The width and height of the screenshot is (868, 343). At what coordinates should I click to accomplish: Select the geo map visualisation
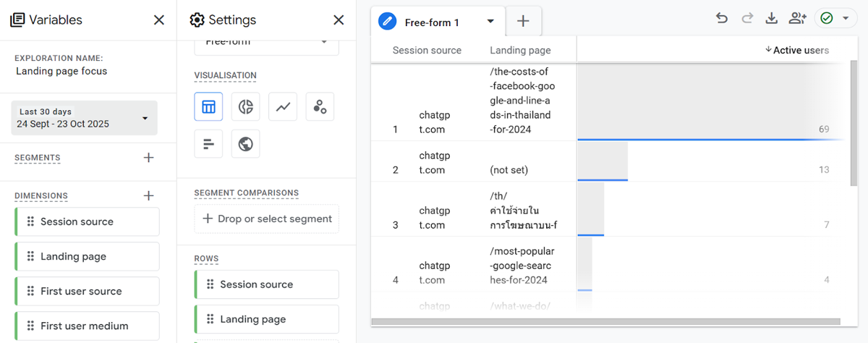click(246, 144)
